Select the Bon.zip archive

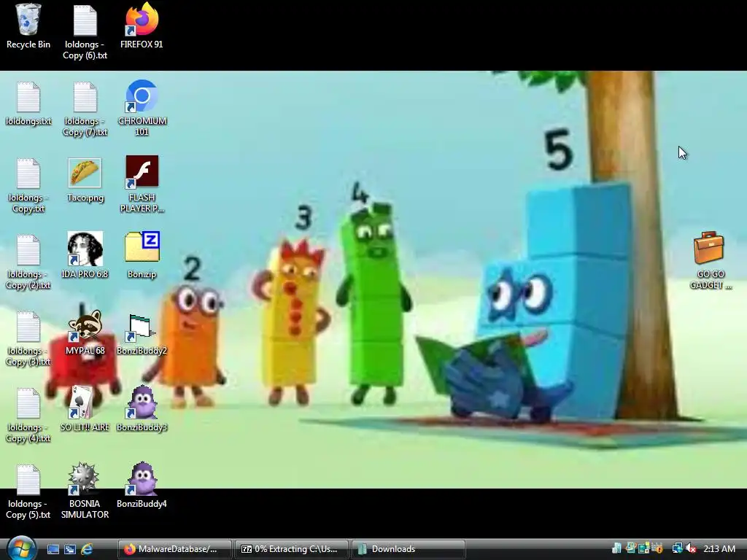[142, 256]
